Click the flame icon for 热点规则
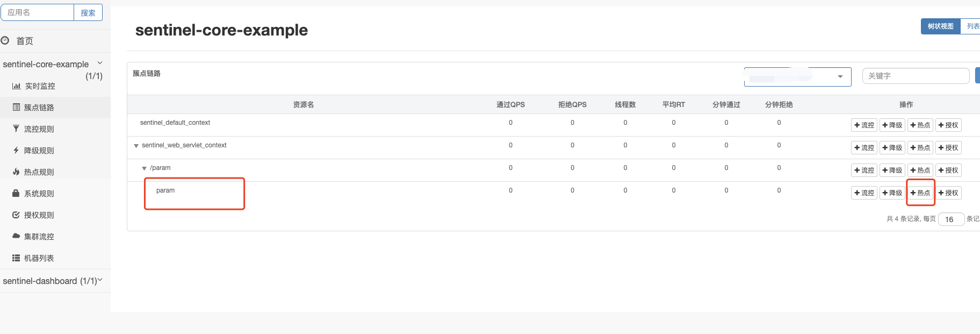The width and height of the screenshot is (980, 334). (x=16, y=172)
